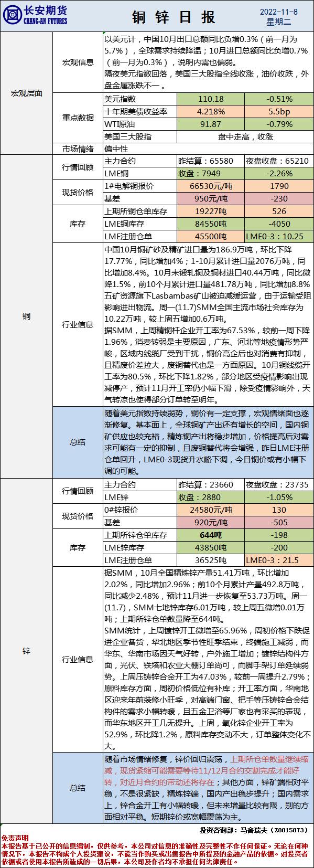Select the LME锌库存 cell
Image resolution: width=314 pixels, height=868 pixels.
click(x=140, y=547)
